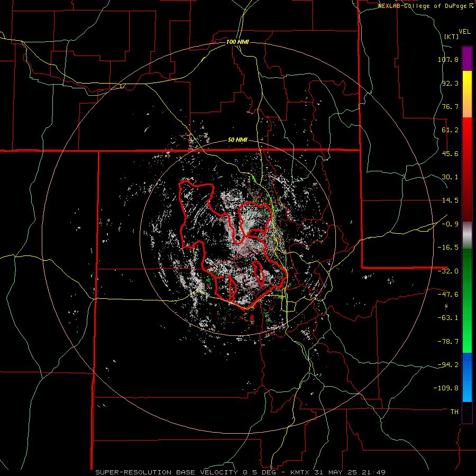The width and height of the screenshot is (476, 476).
Task: Pick the bright red segment of the color bar
Action: pyautogui.click(x=467, y=169)
